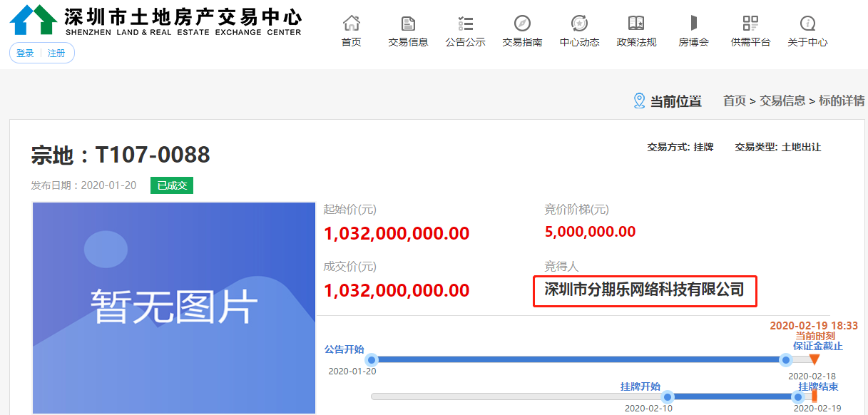
Task: Go to 房博会 menu label
Action: pyautogui.click(x=693, y=42)
